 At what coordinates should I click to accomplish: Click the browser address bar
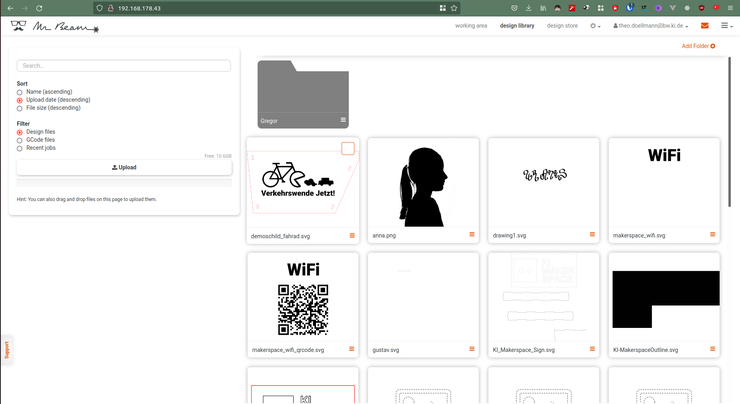tap(276, 8)
